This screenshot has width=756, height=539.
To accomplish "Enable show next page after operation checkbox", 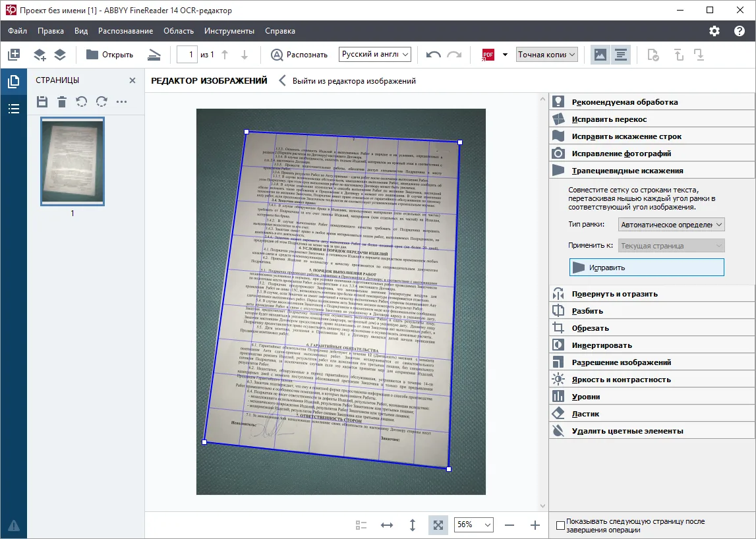I will [x=560, y=525].
